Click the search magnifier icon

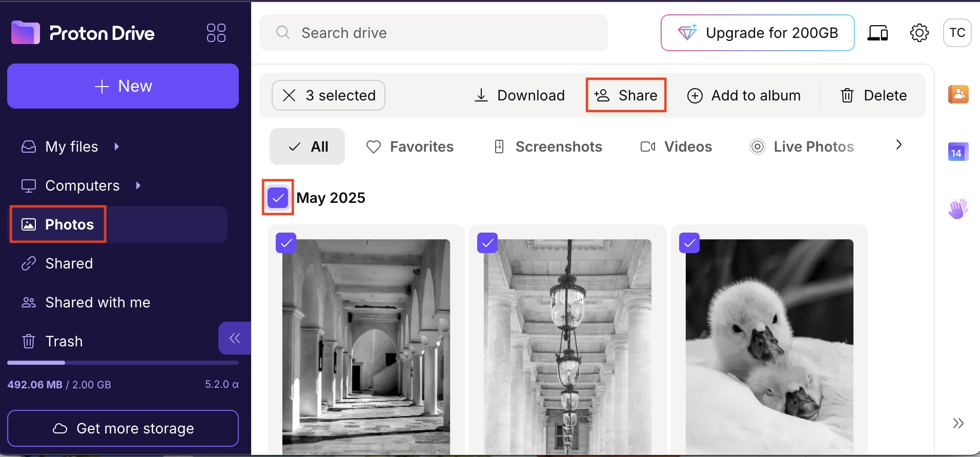tap(282, 33)
